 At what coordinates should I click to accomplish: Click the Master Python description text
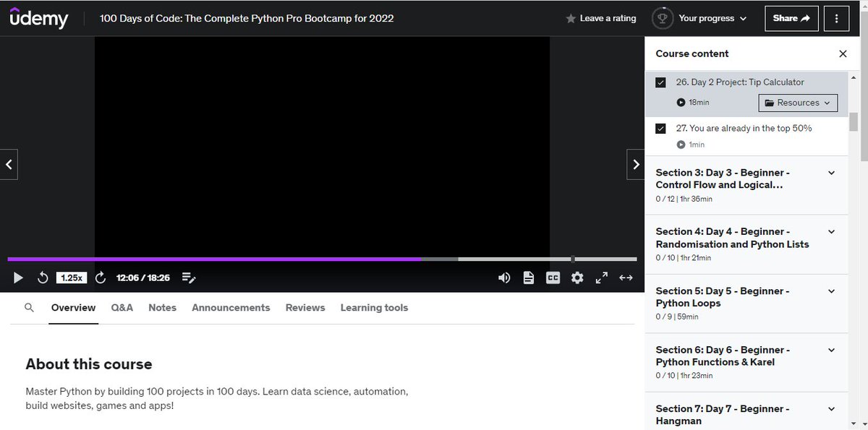(217, 399)
